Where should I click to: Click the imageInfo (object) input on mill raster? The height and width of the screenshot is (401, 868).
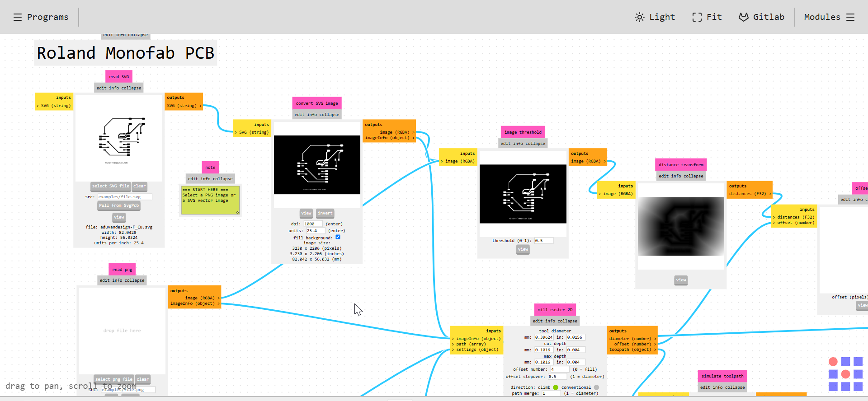coord(476,339)
